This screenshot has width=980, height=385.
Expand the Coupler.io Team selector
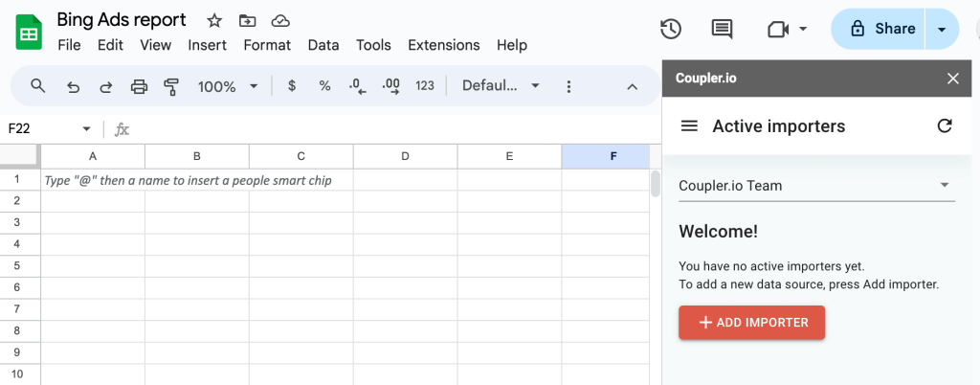coord(817,186)
